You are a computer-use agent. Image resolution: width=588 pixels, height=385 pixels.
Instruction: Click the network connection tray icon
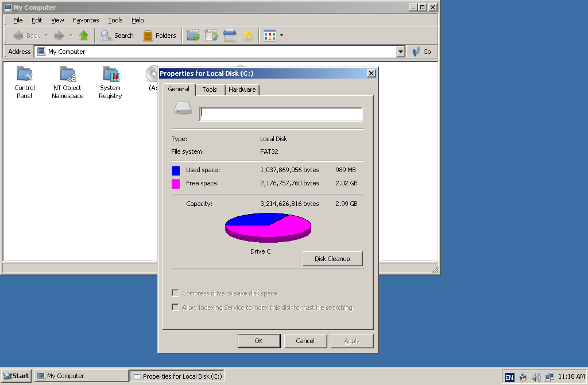[550, 377]
